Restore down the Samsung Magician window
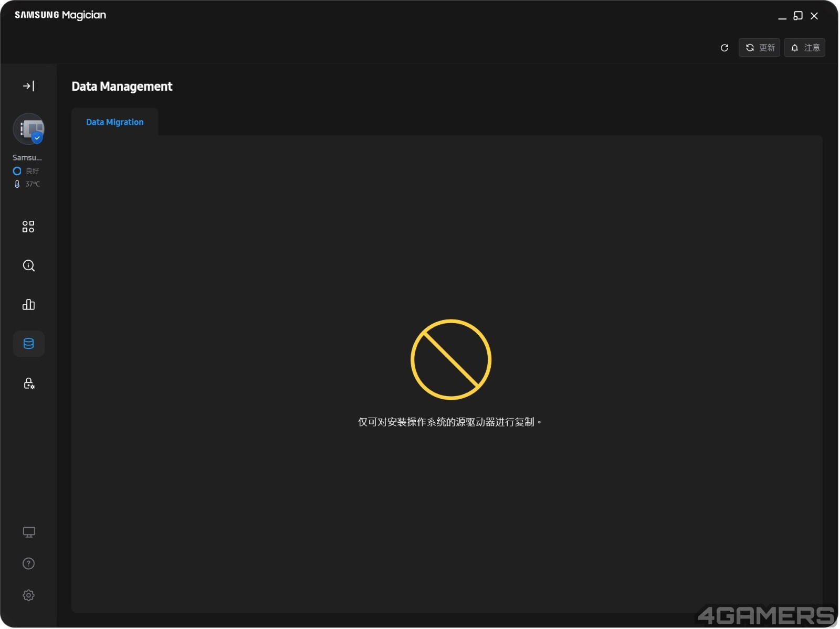The image size is (840, 629). 799,16
